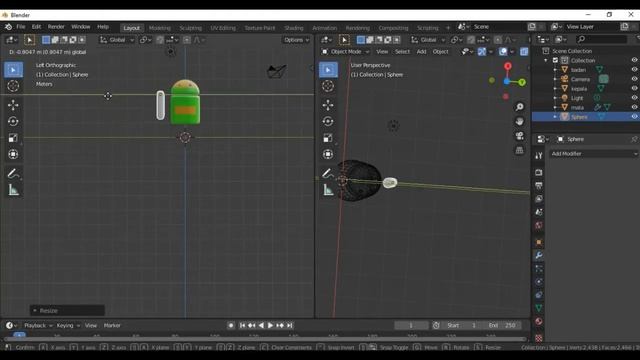Click the red X axis gizmo ball
The height and width of the screenshot is (360, 640).
coord(507,66)
